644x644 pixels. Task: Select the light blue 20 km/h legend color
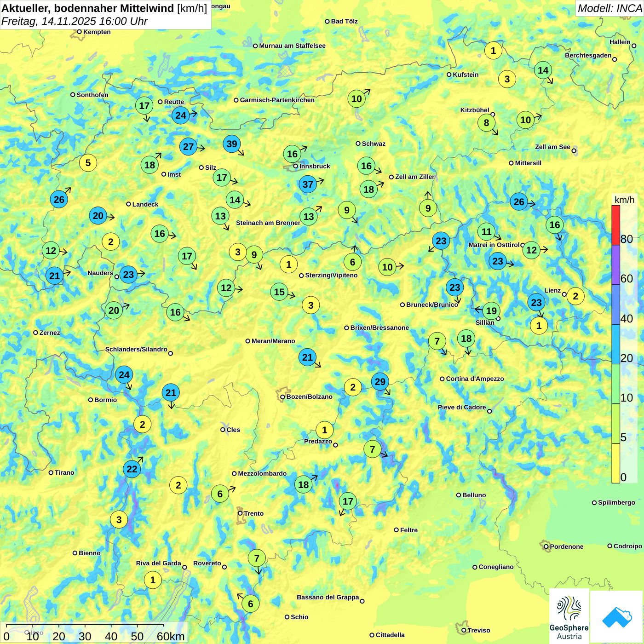616,345
